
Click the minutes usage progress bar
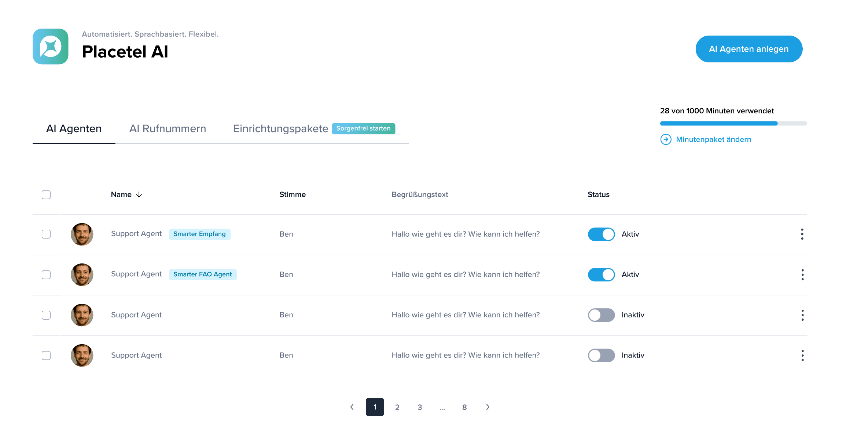click(x=733, y=123)
